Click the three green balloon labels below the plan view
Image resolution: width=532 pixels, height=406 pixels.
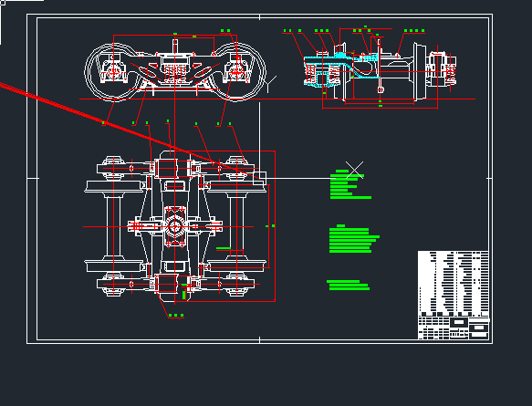[x=176, y=316]
